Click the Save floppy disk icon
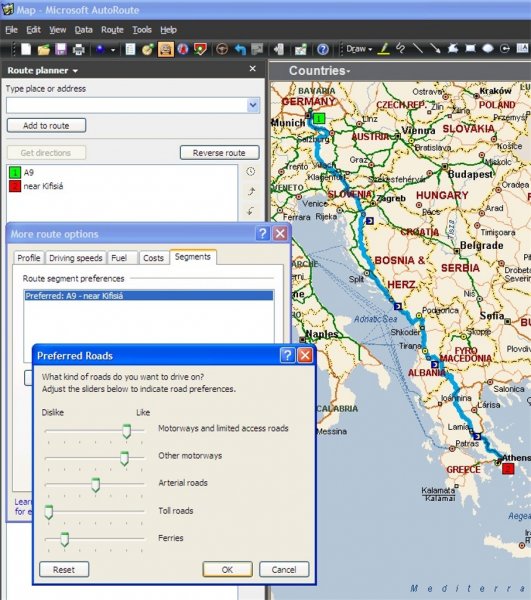Screen dimensions: 531x600 (61, 49)
